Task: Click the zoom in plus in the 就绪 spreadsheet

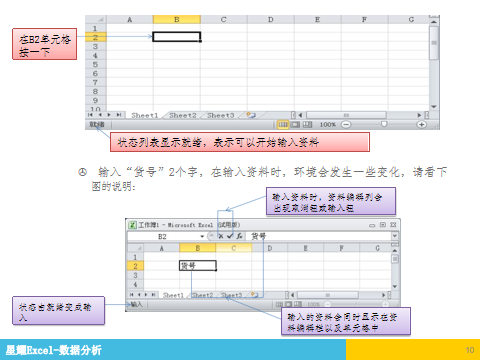Action: coord(421,125)
